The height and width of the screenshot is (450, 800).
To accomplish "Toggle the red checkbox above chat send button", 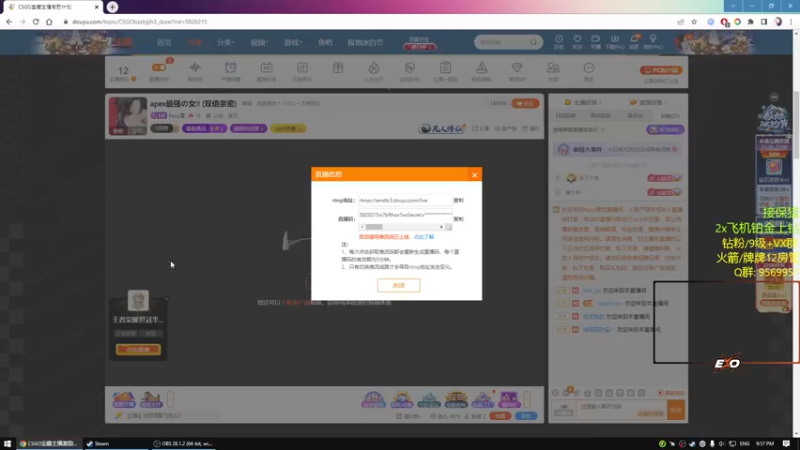I will (660, 393).
